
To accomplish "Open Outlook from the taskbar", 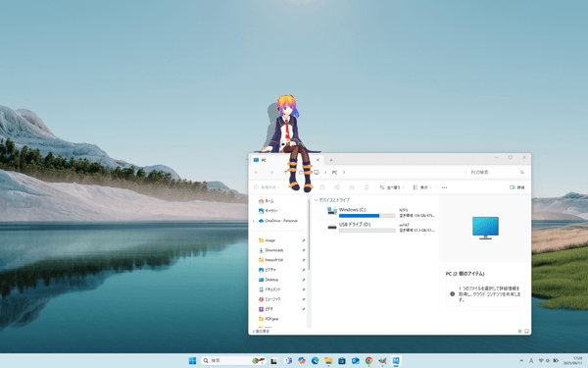I will pos(356,361).
